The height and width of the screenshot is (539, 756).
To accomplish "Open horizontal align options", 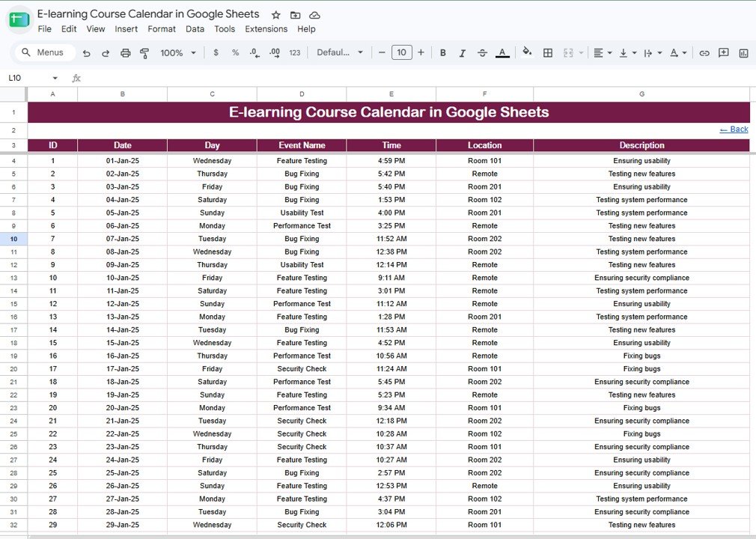I will (603, 53).
